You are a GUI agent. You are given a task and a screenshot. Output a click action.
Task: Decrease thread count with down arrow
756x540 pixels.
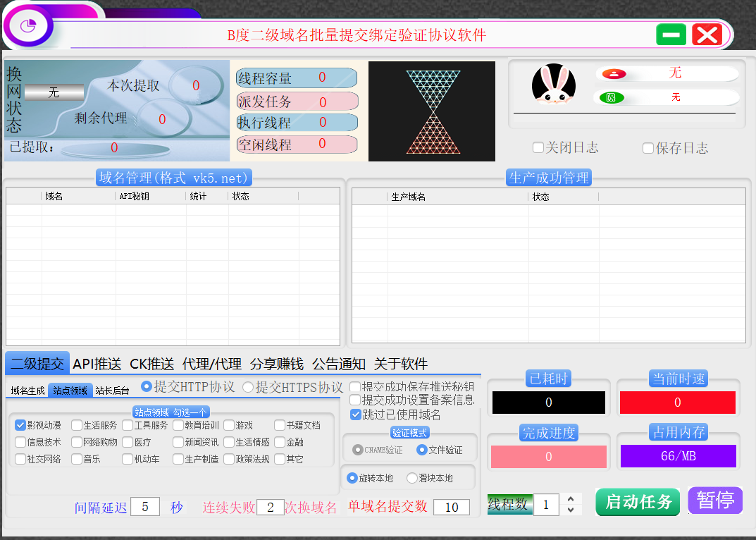click(x=571, y=510)
